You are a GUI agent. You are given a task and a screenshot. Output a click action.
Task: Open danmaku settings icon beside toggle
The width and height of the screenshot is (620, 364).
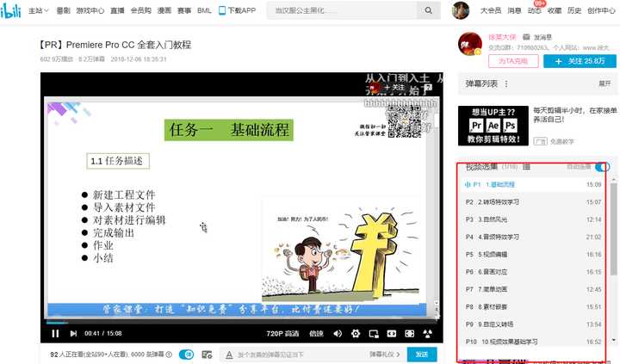pyautogui.click(x=207, y=355)
